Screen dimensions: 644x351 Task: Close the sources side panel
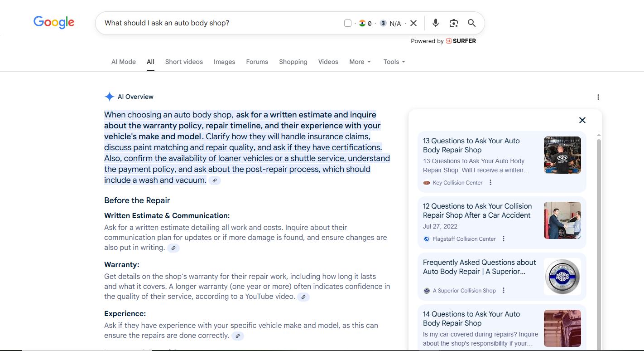tap(582, 120)
